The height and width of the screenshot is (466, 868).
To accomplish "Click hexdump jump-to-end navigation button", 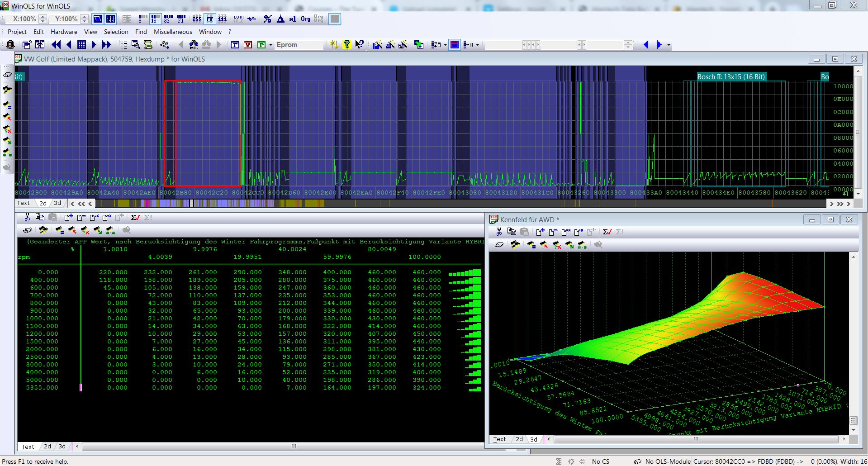I will [x=849, y=204].
